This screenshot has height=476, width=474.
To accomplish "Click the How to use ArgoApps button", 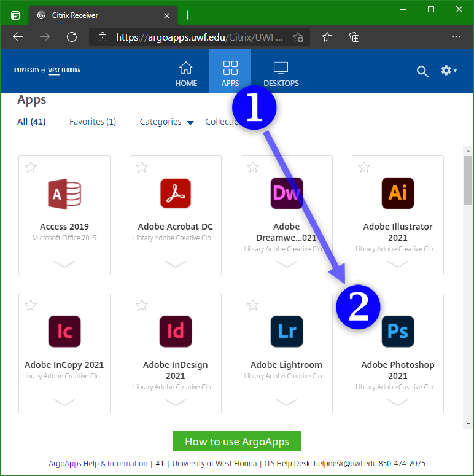I will point(237,442).
